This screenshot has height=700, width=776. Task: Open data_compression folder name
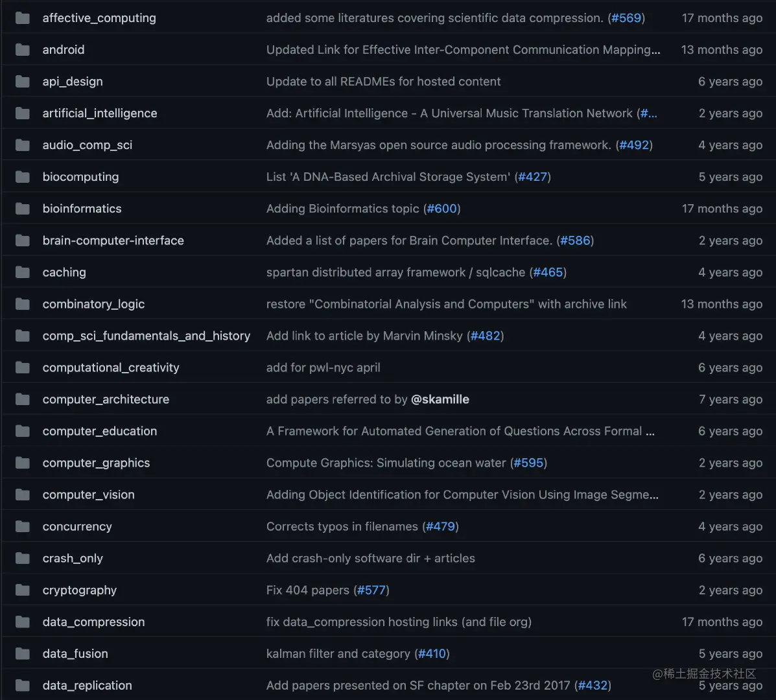93,622
